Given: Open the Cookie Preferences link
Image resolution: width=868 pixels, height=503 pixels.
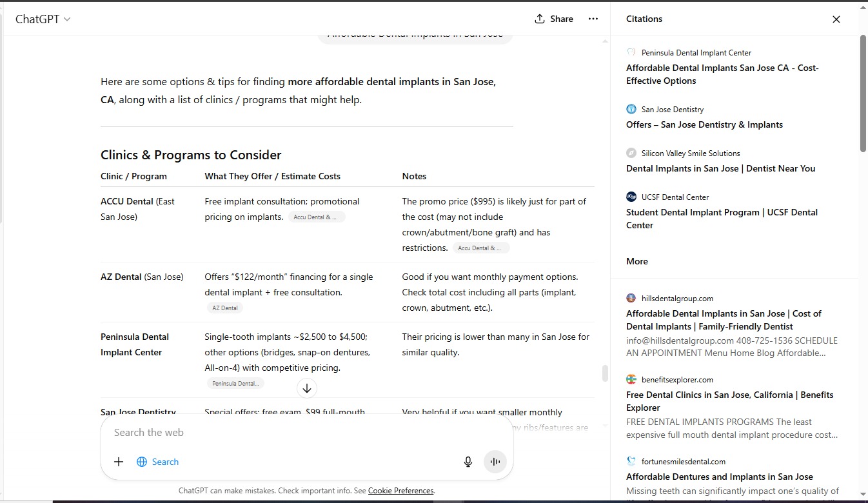Looking at the screenshot, I should pyautogui.click(x=400, y=491).
